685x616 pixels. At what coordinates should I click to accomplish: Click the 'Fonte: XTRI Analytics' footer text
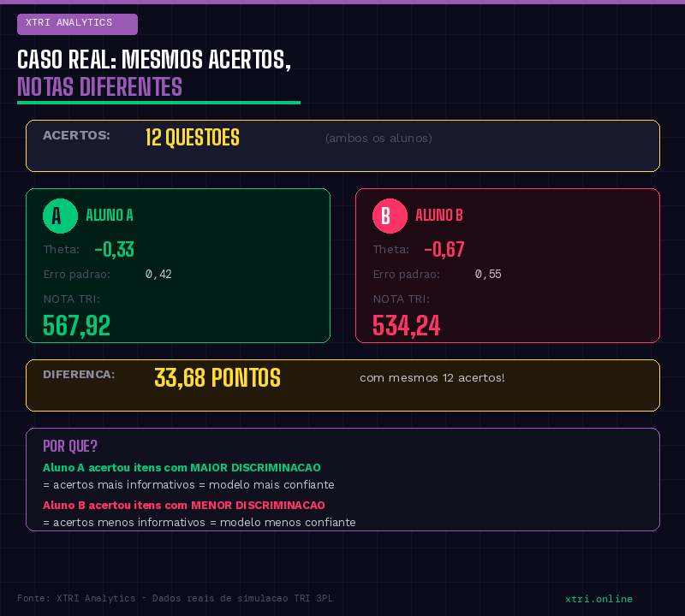[x=171, y=598]
